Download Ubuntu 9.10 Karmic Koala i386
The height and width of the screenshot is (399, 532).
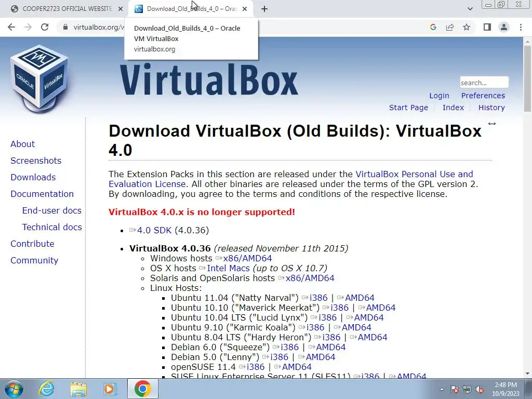[315, 327]
